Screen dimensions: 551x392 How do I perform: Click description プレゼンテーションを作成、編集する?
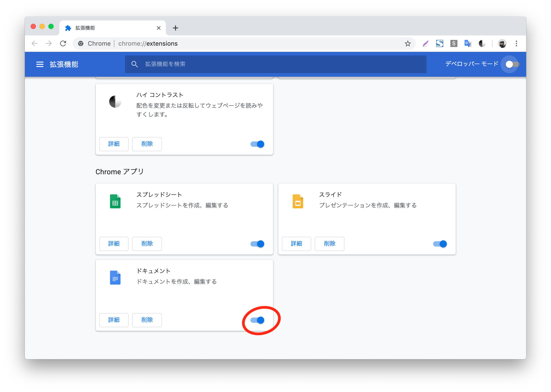click(x=368, y=205)
